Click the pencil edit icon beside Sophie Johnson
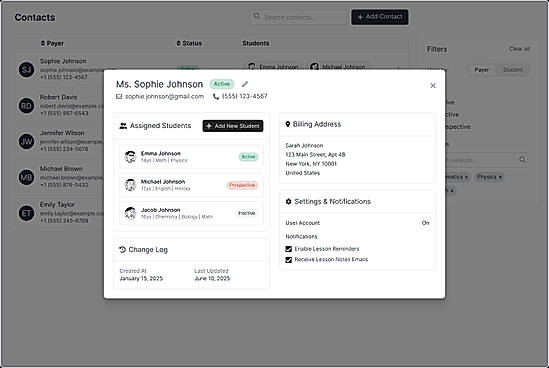The height and width of the screenshot is (368, 549). (x=245, y=84)
